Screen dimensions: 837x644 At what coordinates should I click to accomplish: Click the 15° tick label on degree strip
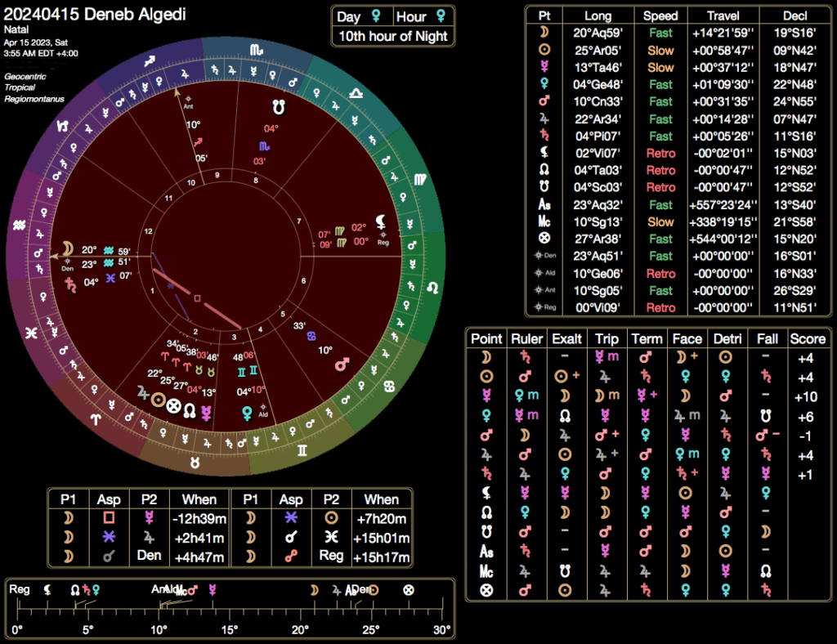click(230, 629)
